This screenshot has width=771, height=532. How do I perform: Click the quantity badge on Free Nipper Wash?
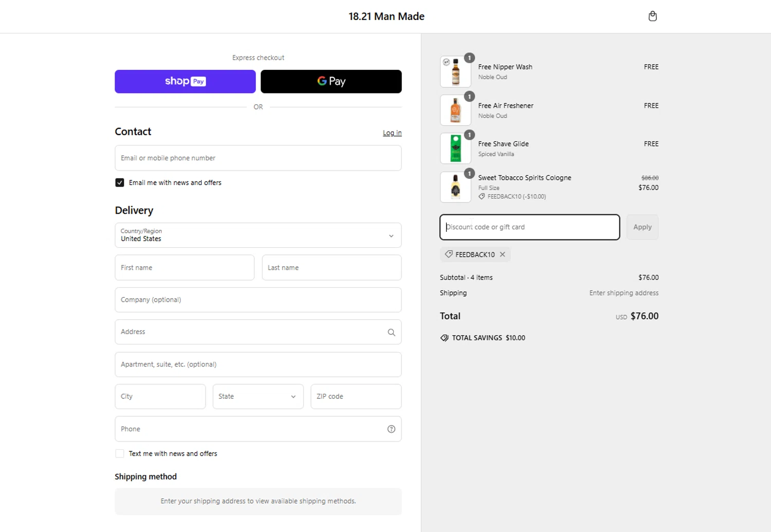tap(469, 58)
